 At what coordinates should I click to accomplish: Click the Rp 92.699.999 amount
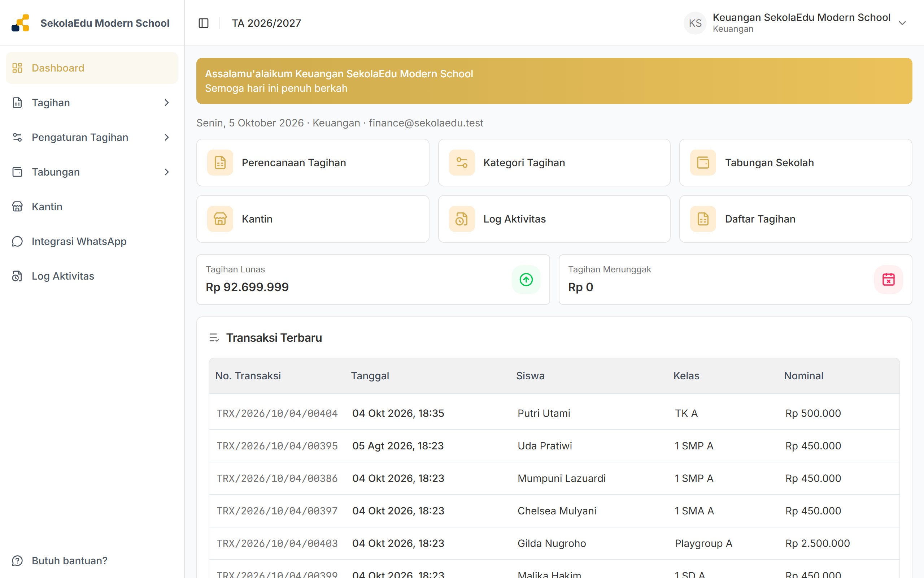247,287
